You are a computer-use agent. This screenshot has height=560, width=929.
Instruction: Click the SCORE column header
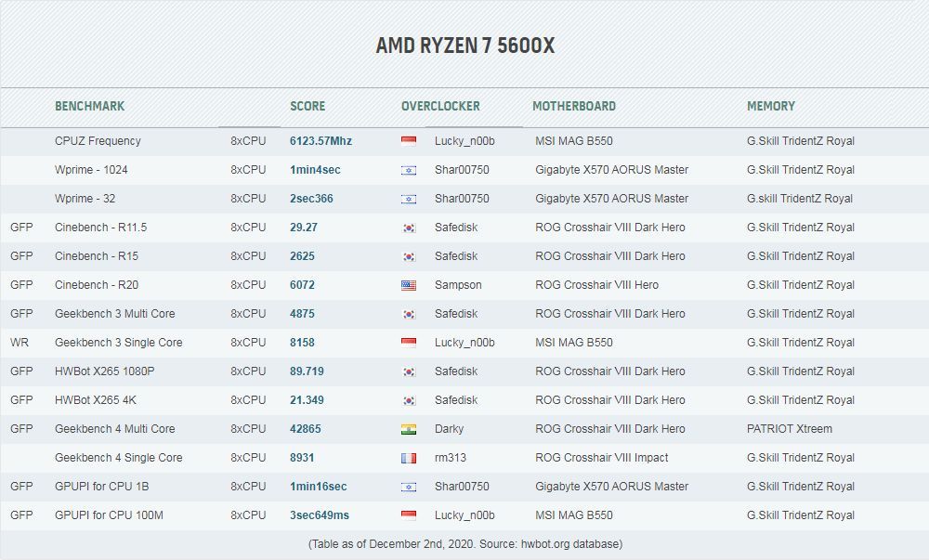pyautogui.click(x=307, y=106)
